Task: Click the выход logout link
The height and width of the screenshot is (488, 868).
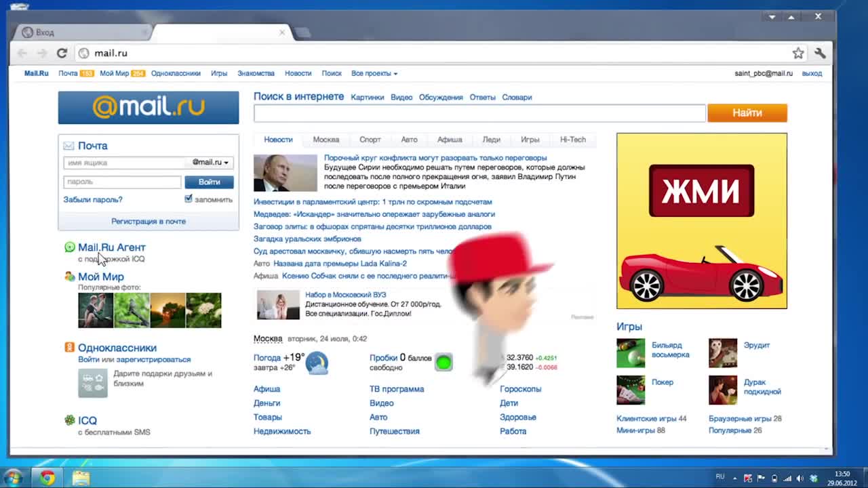Action: pyautogui.click(x=812, y=73)
